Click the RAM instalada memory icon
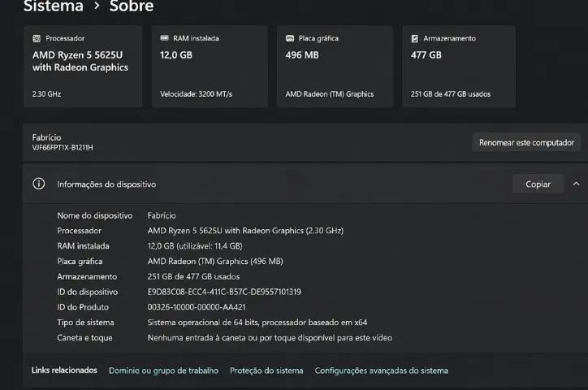Viewport: 588px width, 390px height. tap(164, 38)
